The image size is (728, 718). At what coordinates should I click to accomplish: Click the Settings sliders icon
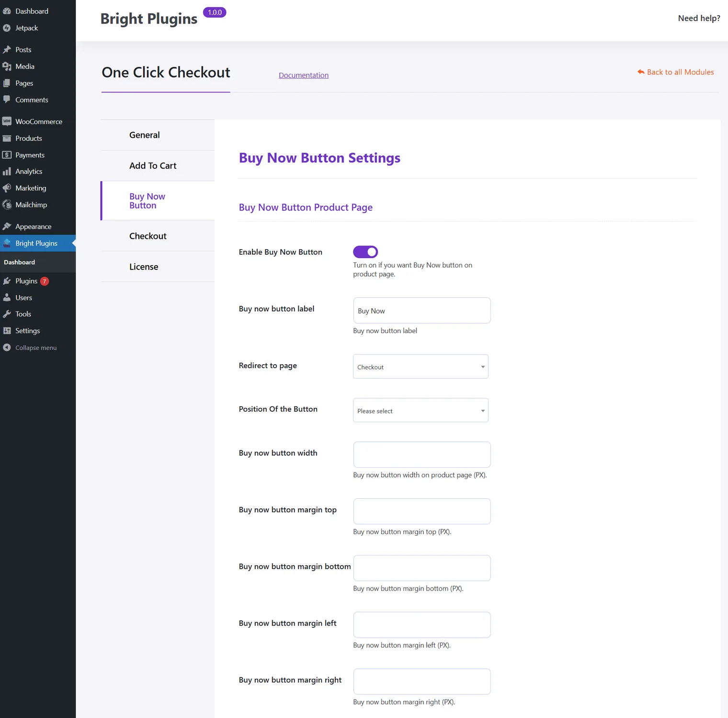click(7, 331)
